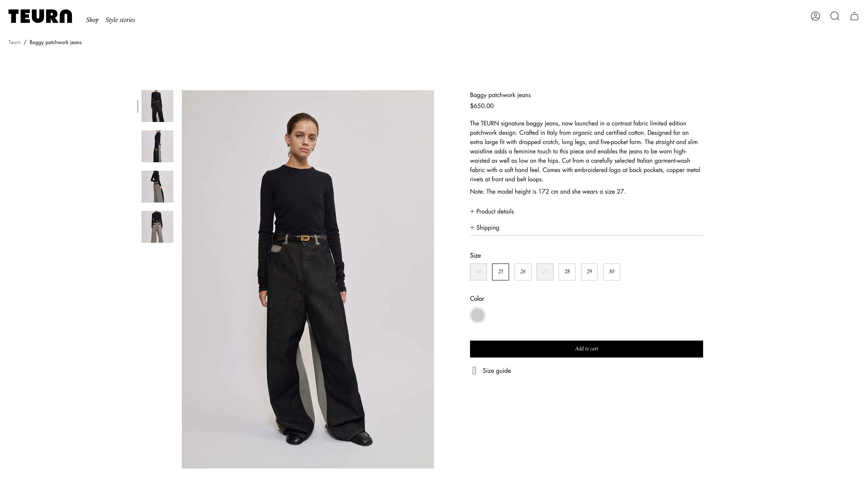View the second side-view thumbnail
868x488 pixels.
pyautogui.click(x=157, y=147)
